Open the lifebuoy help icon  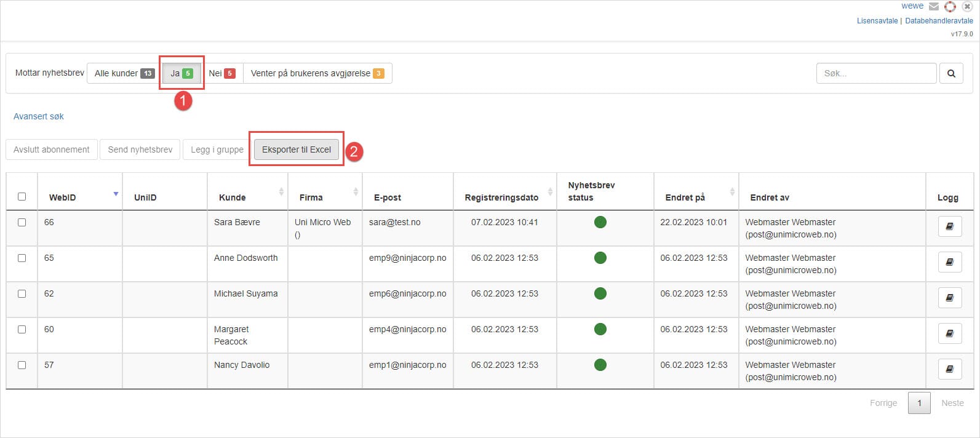[950, 7]
